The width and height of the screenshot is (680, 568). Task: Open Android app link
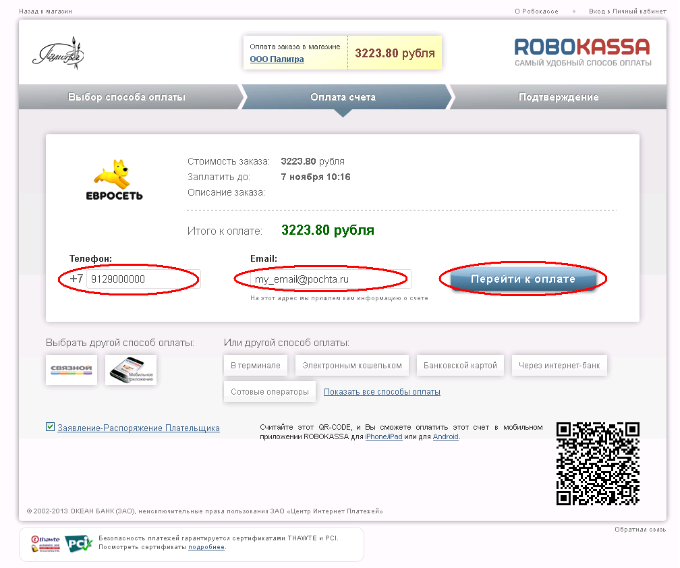coord(445,437)
